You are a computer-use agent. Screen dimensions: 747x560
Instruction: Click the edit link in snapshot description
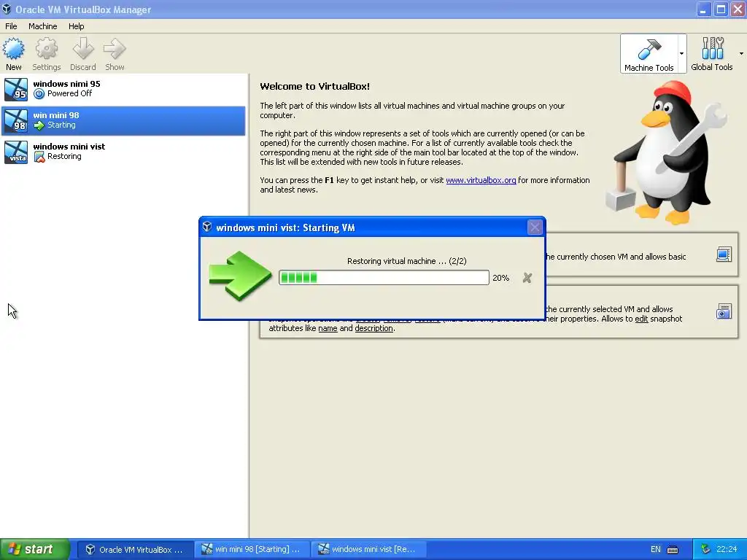641,319
